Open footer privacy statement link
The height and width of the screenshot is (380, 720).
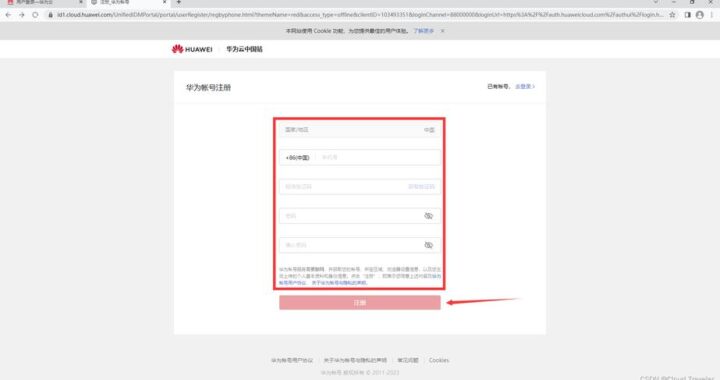point(355,360)
